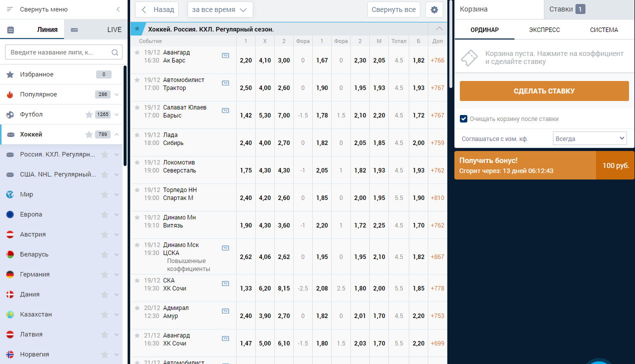The image size is (635, 364).
Task: Click the Беларусь flag icon
Action: pyautogui.click(x=10, y=254)
